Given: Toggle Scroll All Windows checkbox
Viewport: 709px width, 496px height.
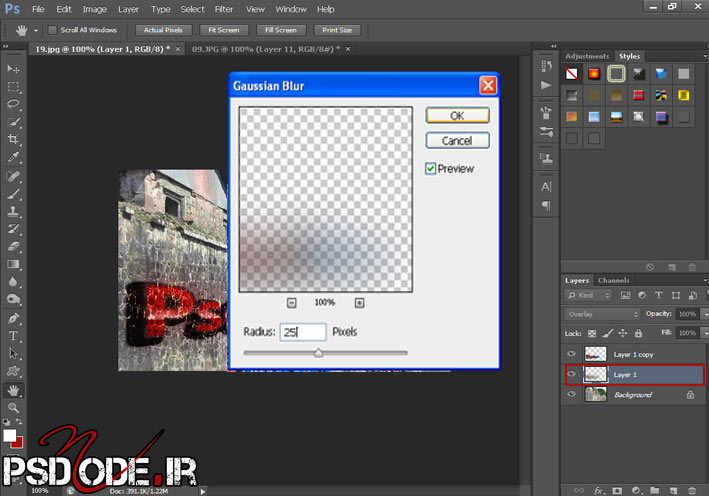Looking at the screenshot, I should coord(52,30).
